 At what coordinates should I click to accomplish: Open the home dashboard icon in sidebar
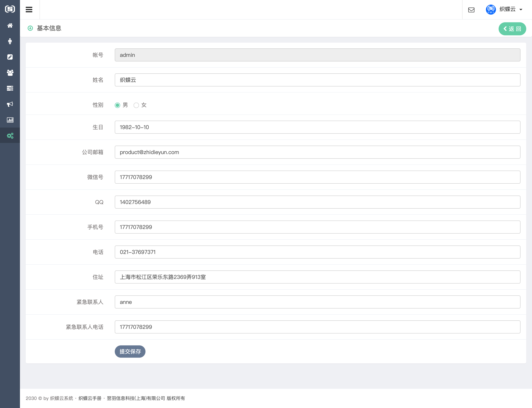pyautogui.click(x=10, y=26)
